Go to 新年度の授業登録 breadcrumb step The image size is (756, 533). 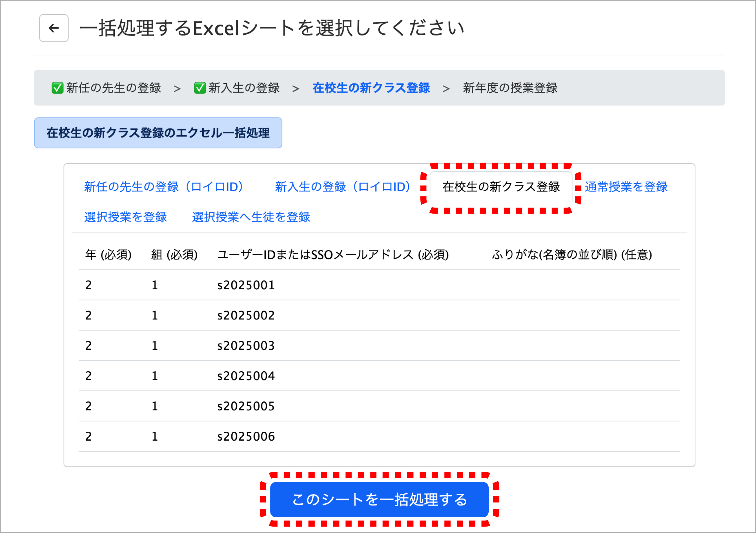(x=510, y=88)
